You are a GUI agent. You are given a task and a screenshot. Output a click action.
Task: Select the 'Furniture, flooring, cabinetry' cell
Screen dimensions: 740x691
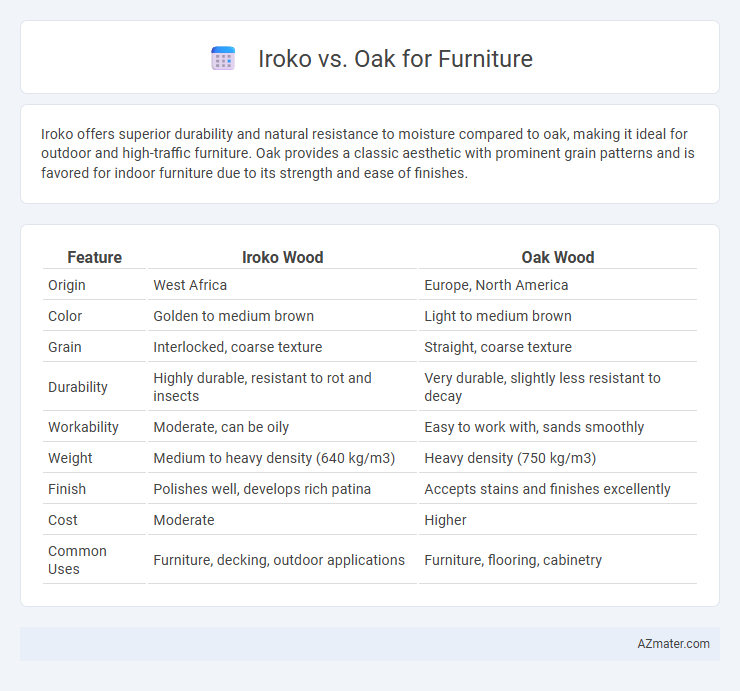pos(513,560)
